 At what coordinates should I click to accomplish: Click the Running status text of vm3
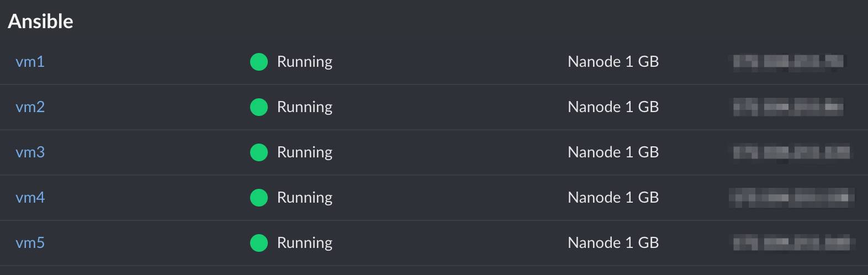(x=304, y=152)
